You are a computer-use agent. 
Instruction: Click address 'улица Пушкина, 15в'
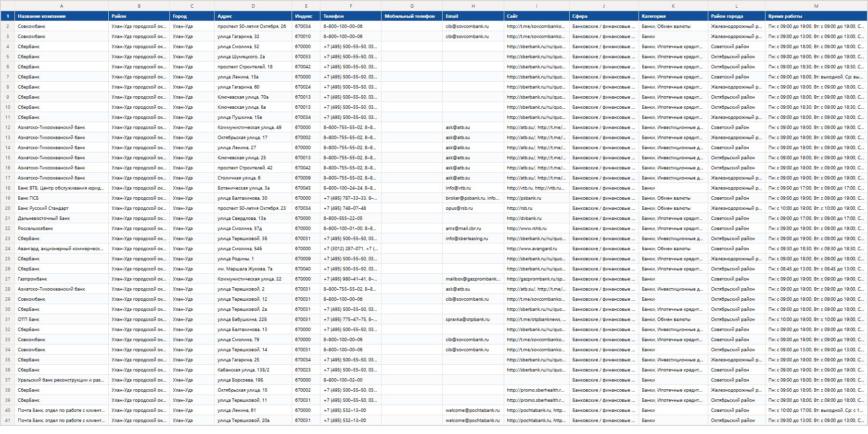click(253, 117)
